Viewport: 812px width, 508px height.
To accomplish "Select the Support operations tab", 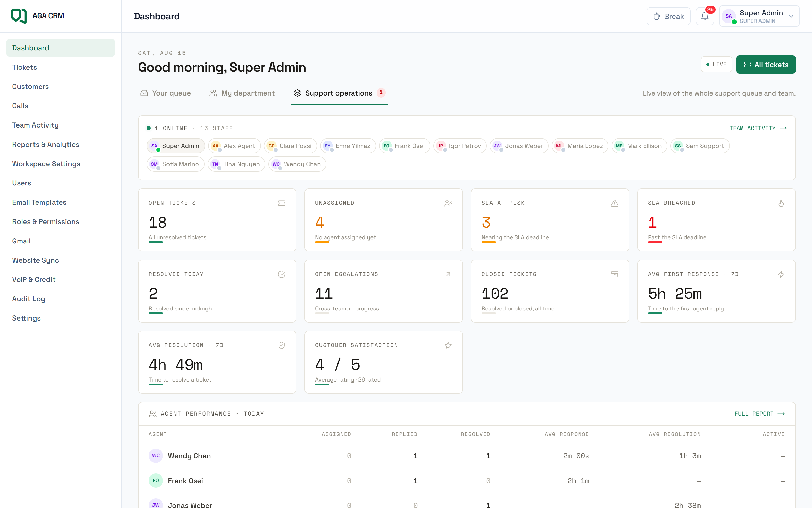I will [x=339, y=93].
